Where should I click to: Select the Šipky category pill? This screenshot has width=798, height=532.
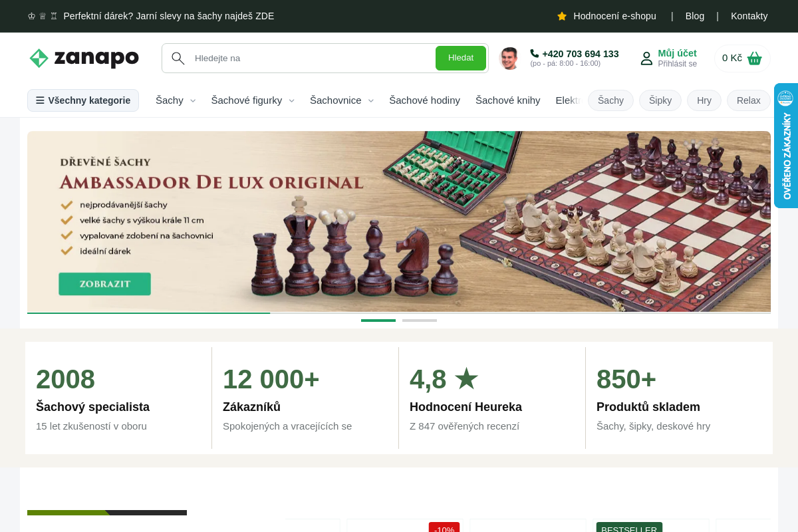point(660,100)
